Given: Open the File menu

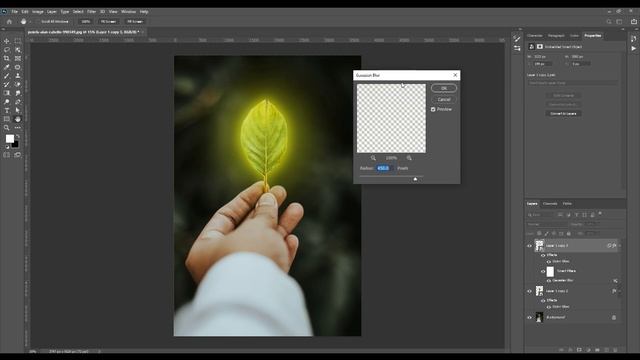Looking at the screenshot, I should pyautogui.click(x=15, y=12).
